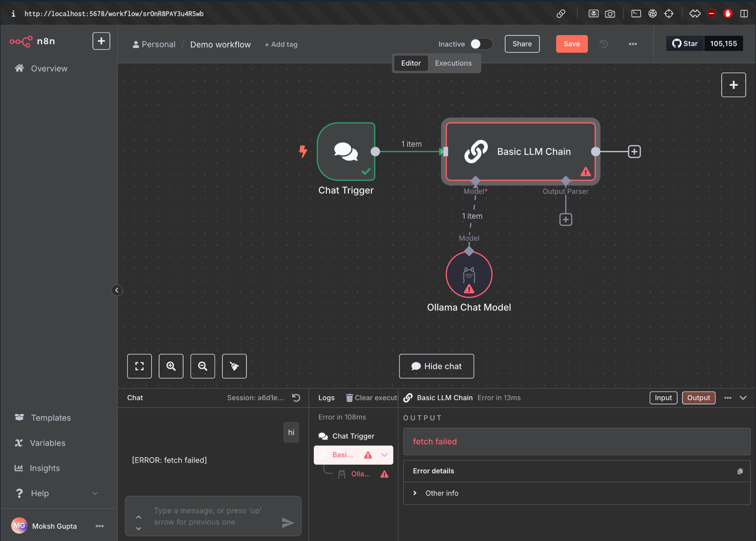This screenshot has width=756, height=541.
Task: Click the fetch failed chat error message
Action: tap(169, 460)
